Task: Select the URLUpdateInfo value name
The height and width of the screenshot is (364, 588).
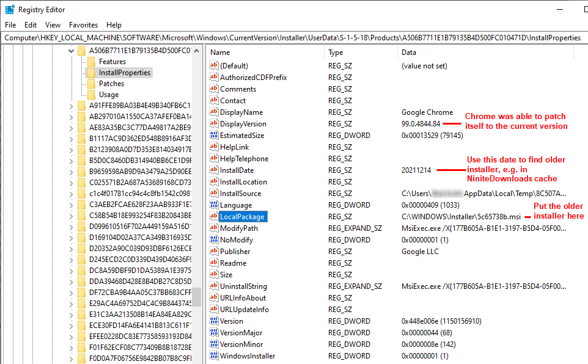Action: point(244,310)
